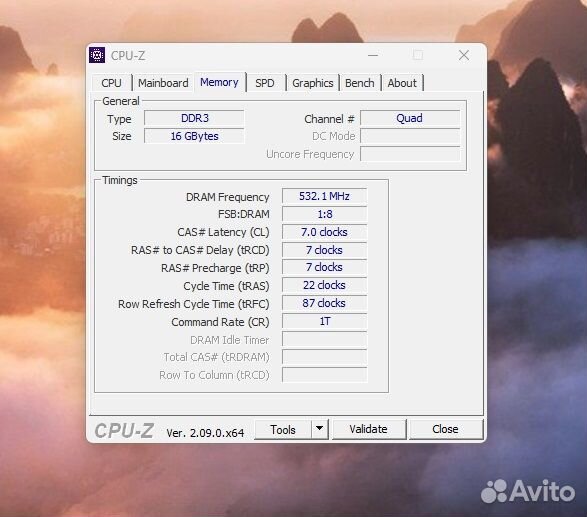Click the memory Type DDR3 field
This screenshot has width=587, height=517.
pyautogui.click(x=194, y=118)
